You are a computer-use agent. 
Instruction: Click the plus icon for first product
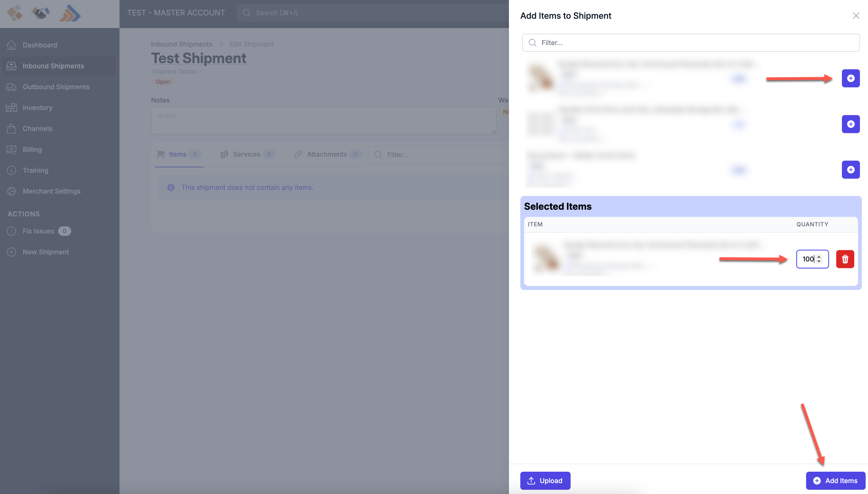point(850,78)
